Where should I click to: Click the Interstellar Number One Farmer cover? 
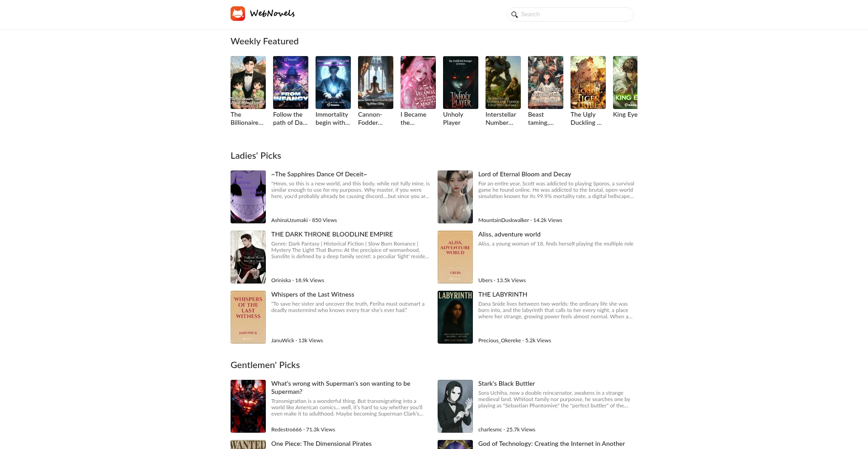click(x=503, y=82)
